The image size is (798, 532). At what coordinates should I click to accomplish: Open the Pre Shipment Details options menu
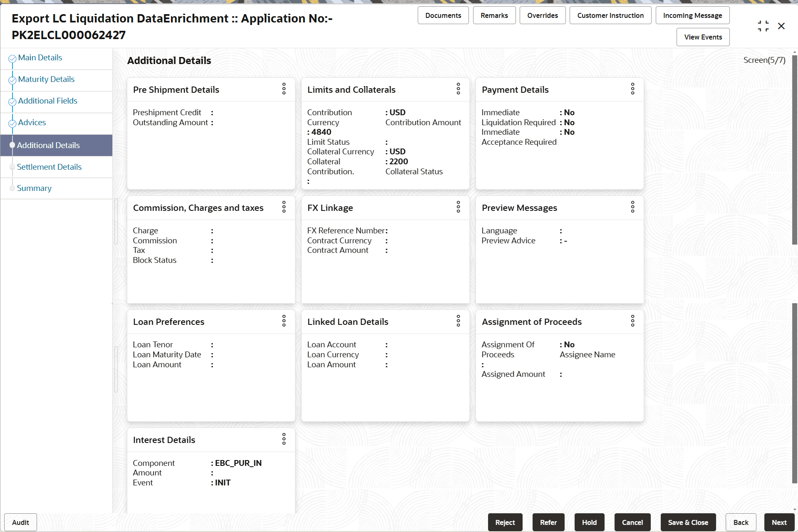[284, 89]
